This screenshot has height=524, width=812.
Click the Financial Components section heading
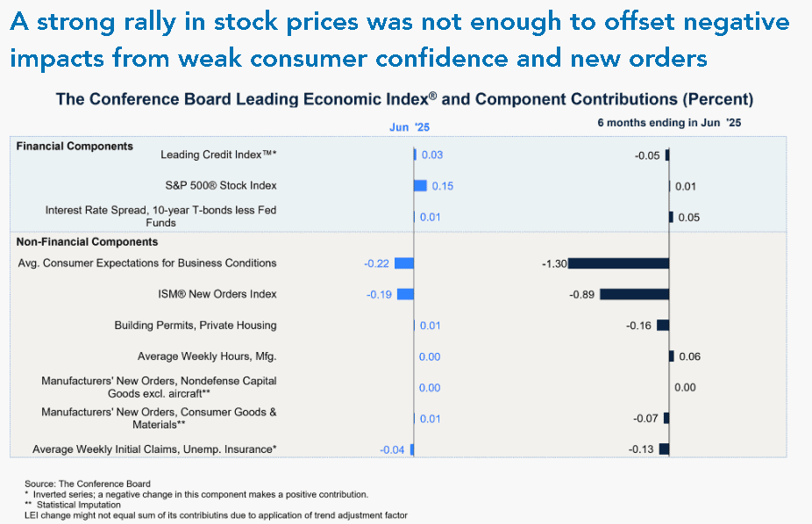(x=75, y=147)
